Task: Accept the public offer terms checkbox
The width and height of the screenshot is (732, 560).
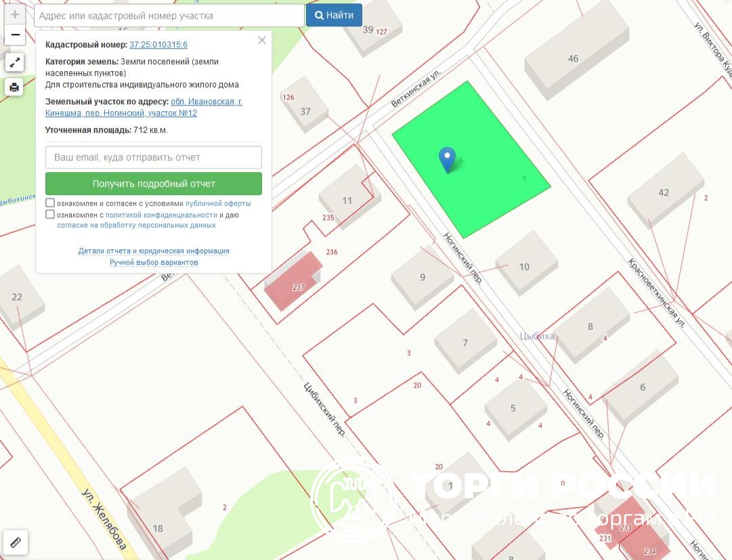Action: click(x=50, y=203)
